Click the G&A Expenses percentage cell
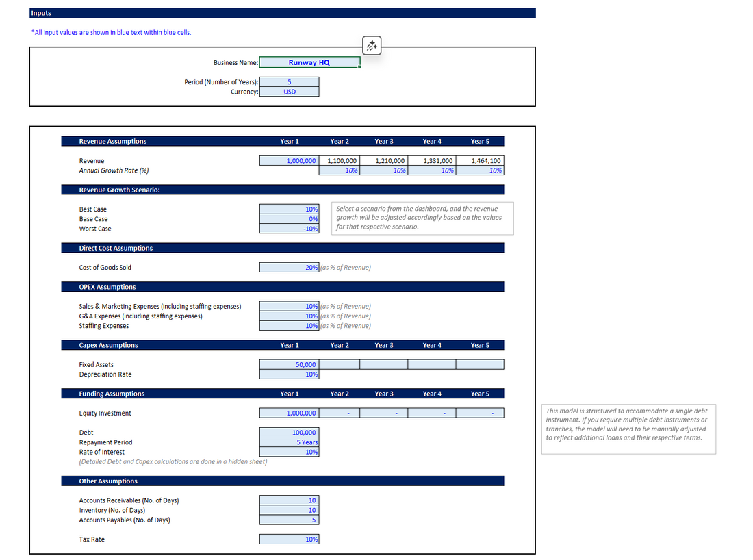Viewport: 753px width, 560px height. pyautogui.click(x=289, y=316)
